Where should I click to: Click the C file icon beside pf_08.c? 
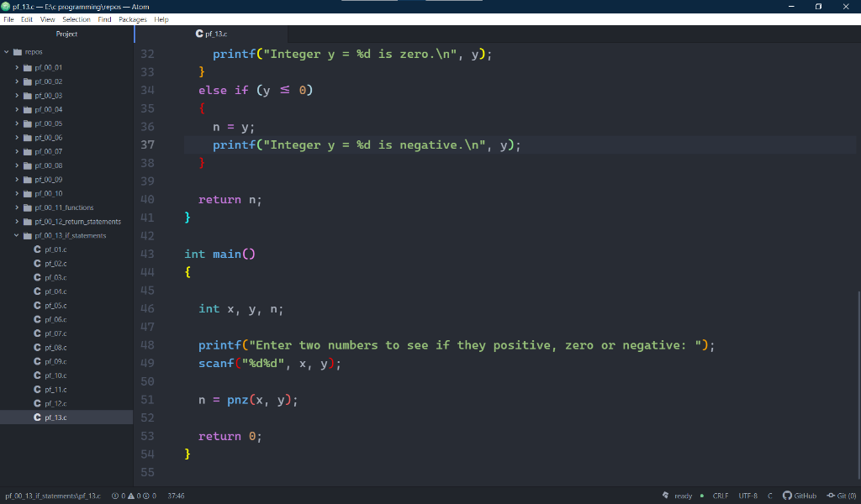point(37,347)
